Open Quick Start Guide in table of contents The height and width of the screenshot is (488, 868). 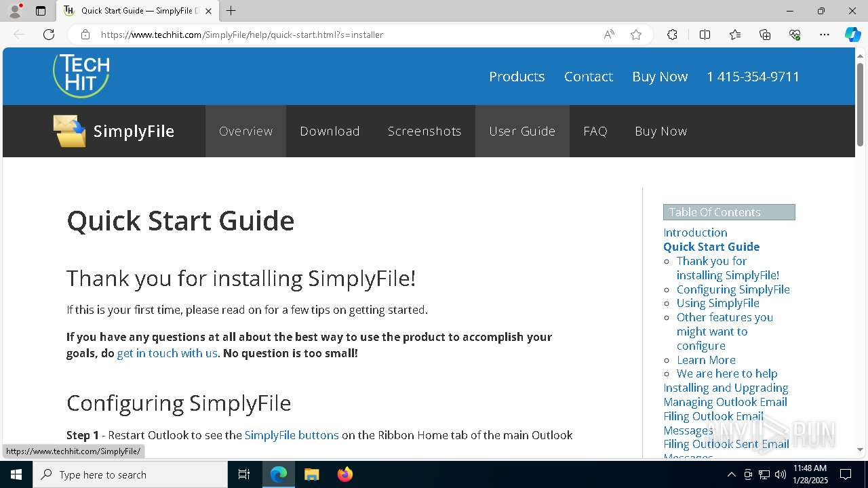[x=711, y=247]
